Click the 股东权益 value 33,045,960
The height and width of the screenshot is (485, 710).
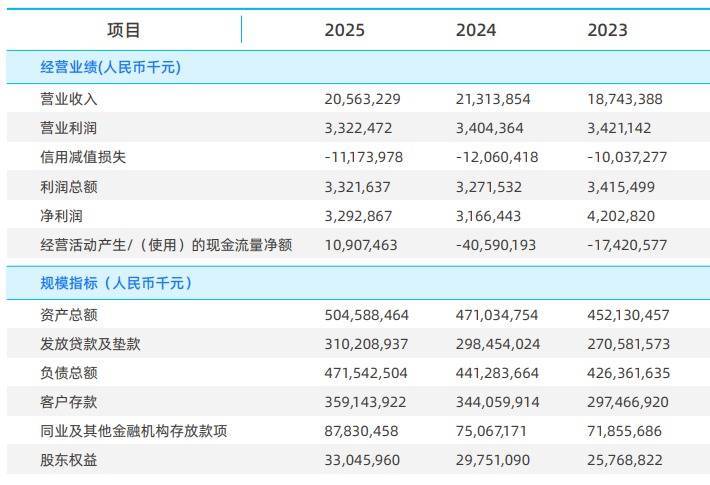coord(363,460)
